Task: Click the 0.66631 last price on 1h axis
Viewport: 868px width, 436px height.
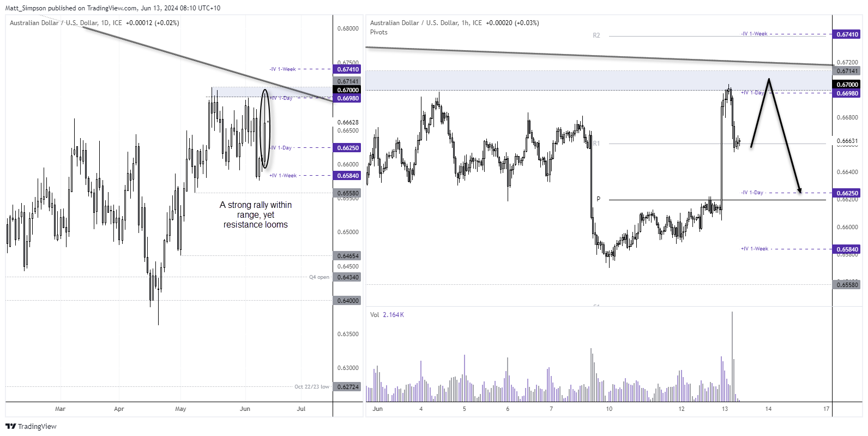Action: (847, 141)
